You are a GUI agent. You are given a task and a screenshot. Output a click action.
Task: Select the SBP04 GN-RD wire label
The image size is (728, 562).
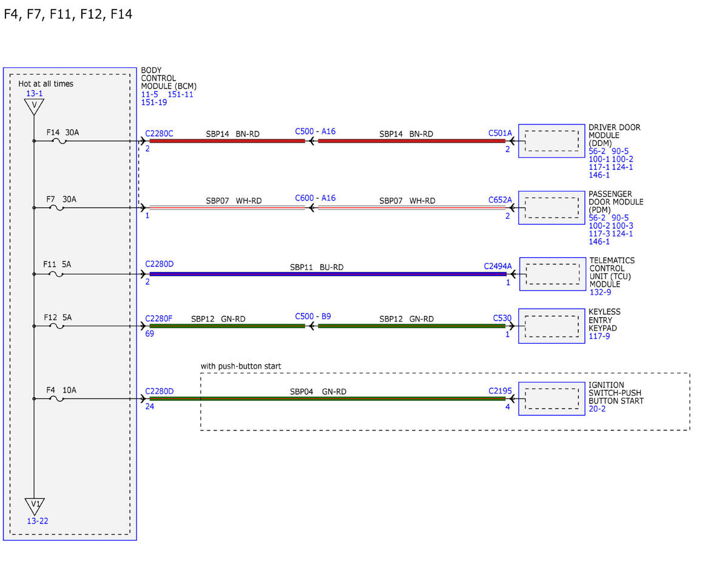coord(318,392)
